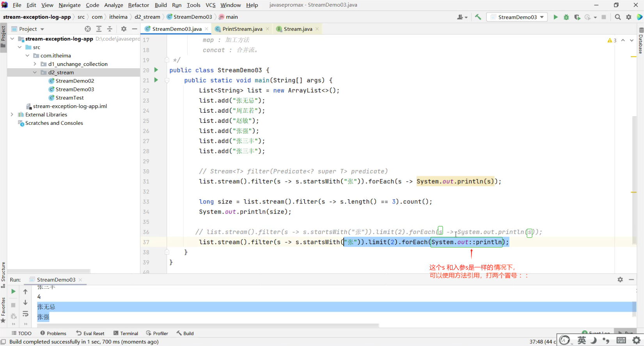Expand External Libraries node
Image resolution: width=644 pixels, height=346 pixels.
pyautogui.click(x=12, y=115)
